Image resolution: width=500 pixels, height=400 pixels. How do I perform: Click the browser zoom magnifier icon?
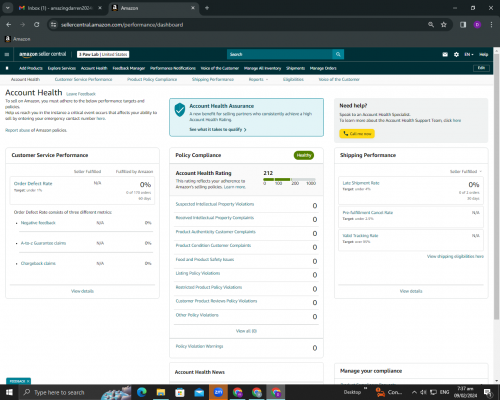click(x=431, y=25)
